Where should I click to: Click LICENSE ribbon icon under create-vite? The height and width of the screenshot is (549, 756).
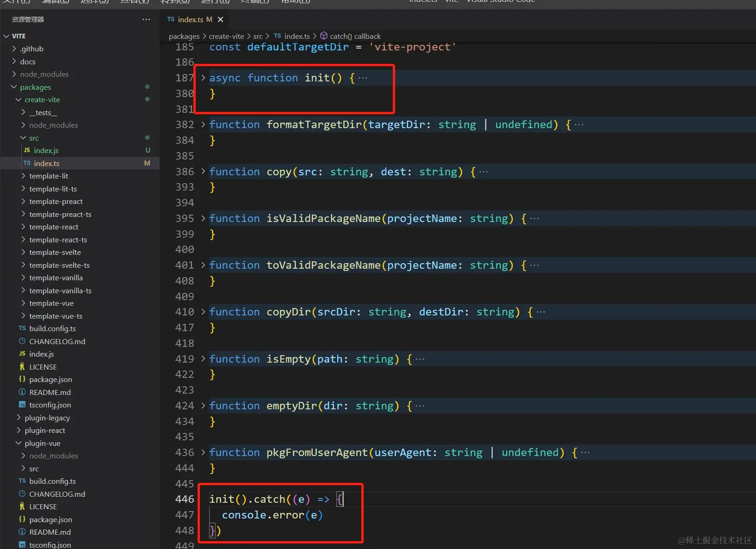[22, 367]
